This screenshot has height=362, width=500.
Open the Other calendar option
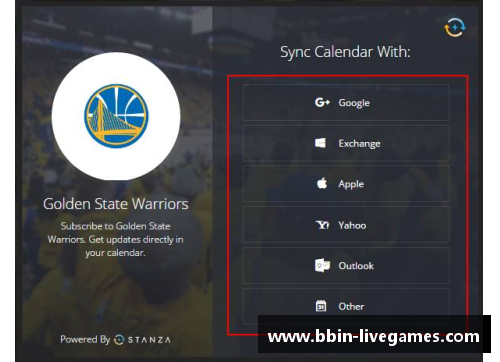pos(346,306)
